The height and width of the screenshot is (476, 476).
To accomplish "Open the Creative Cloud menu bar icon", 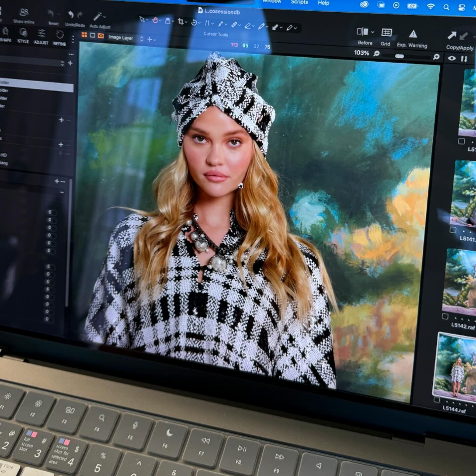I will 364,5.
